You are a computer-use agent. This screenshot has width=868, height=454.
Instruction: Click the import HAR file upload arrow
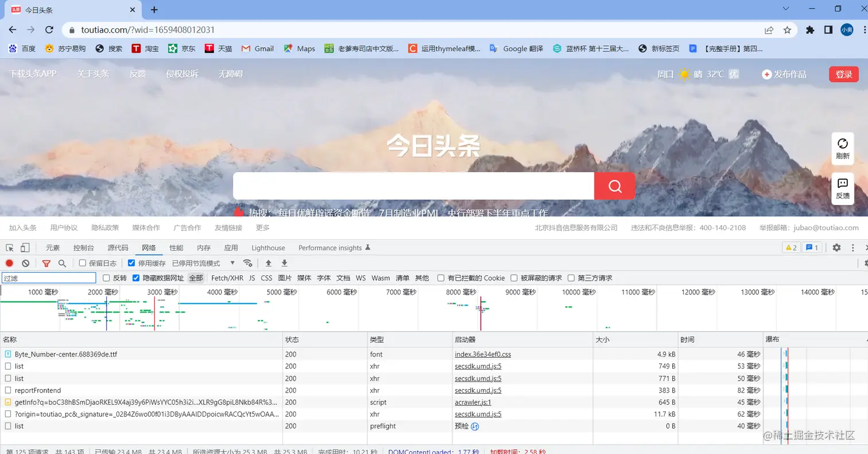(x=268, y=263)
